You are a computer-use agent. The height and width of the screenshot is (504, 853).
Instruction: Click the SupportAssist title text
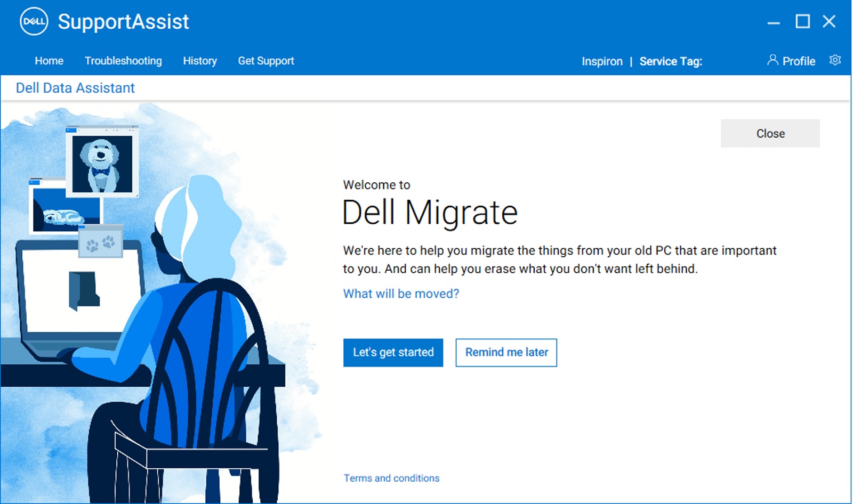[x=124, y=21]
